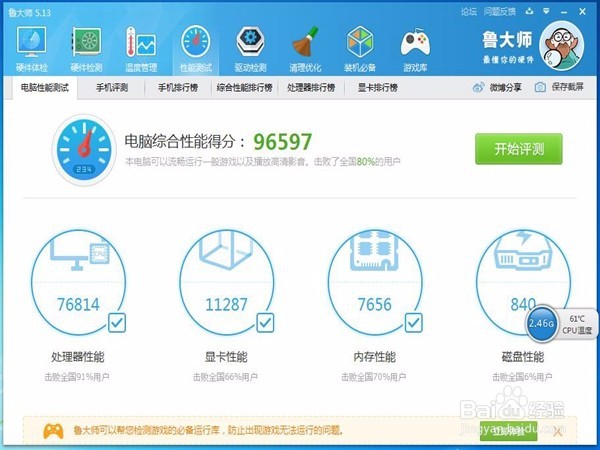Click the 磁盘性能 disk drive icon
Viewport: 600px width, 450px height.
click(x=523, y=251)
